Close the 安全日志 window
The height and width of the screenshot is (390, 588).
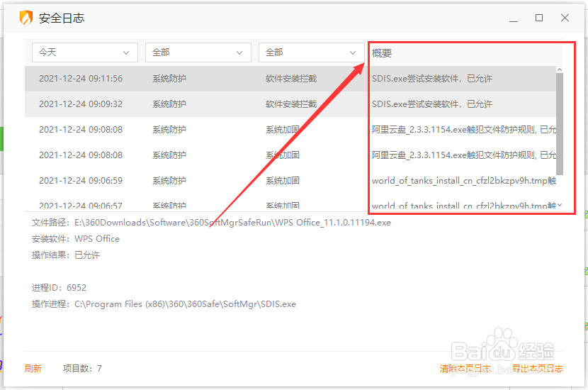pyautogui.click(x=565, y=18)
